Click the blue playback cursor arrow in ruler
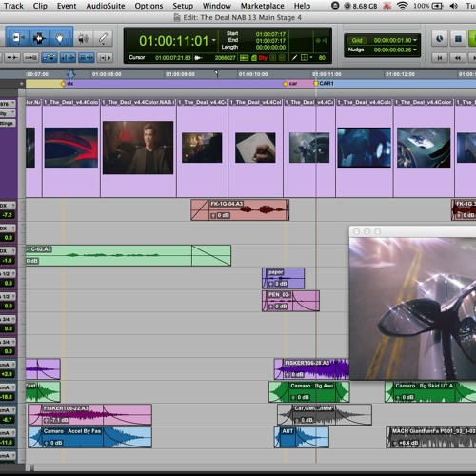 click(70, 74)
